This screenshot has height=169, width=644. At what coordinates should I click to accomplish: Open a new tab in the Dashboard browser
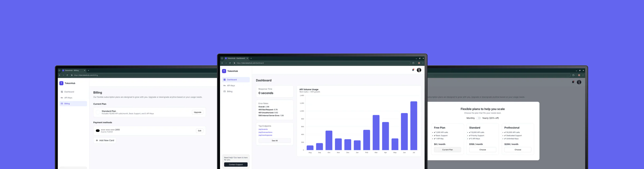(251, 58)
